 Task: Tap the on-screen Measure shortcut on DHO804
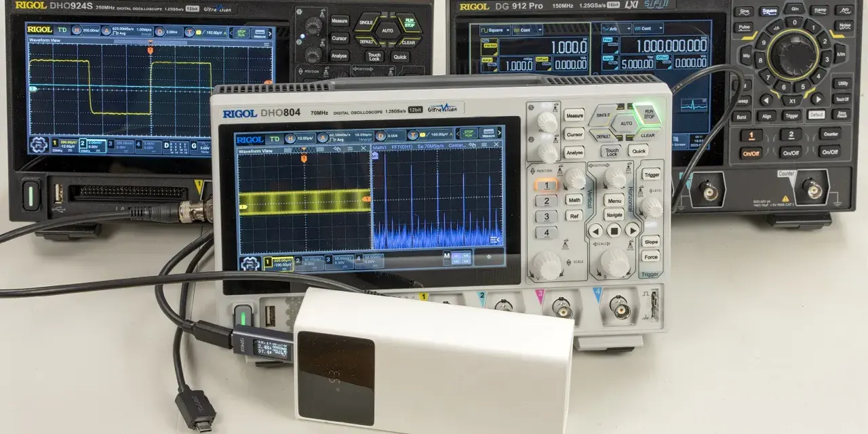(x=488, y=133)
